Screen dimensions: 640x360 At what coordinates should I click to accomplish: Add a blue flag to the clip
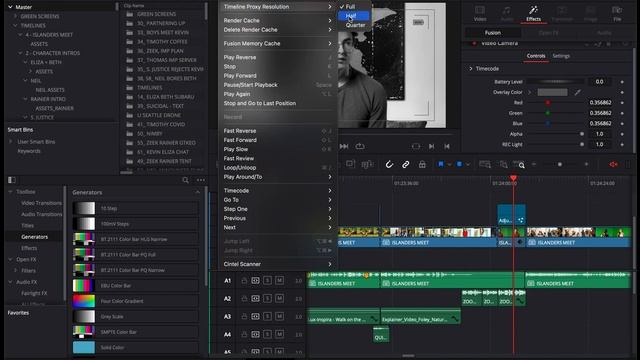[x=441, y=164]
